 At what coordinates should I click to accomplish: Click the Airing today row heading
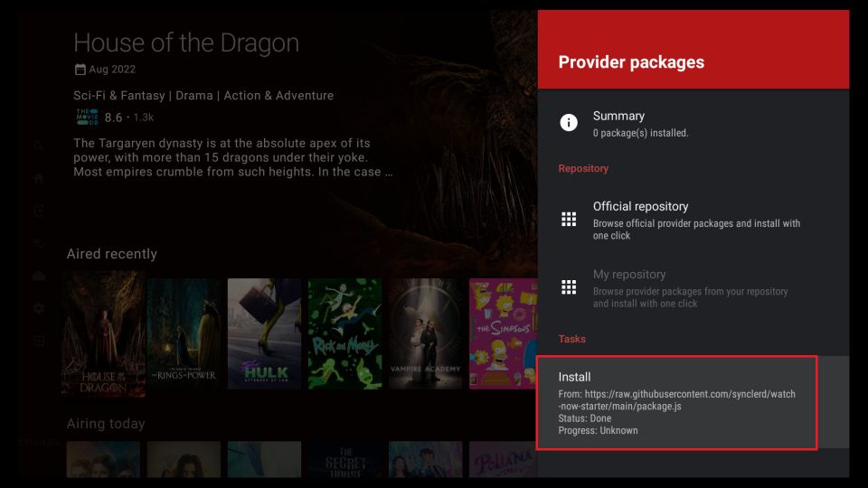(106, 423)
